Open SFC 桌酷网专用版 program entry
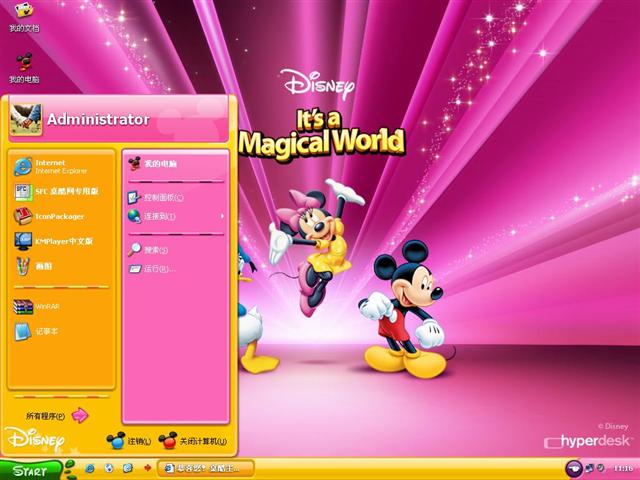640x480 pixels. tap(60, 191)
